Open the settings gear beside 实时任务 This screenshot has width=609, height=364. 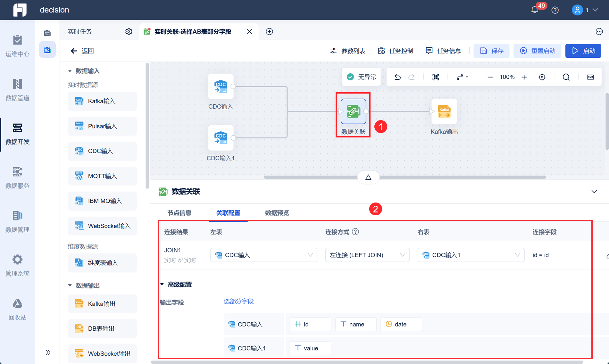[129, 31]
